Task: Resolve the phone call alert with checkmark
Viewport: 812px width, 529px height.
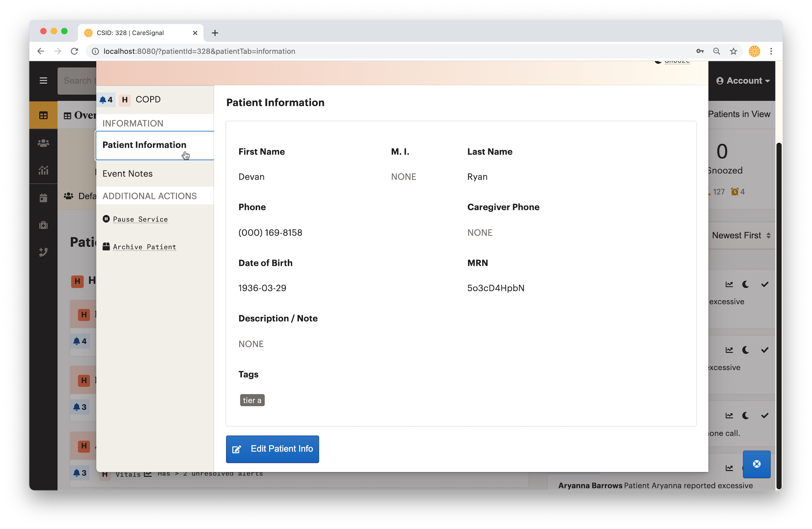Action: point(765,416)
